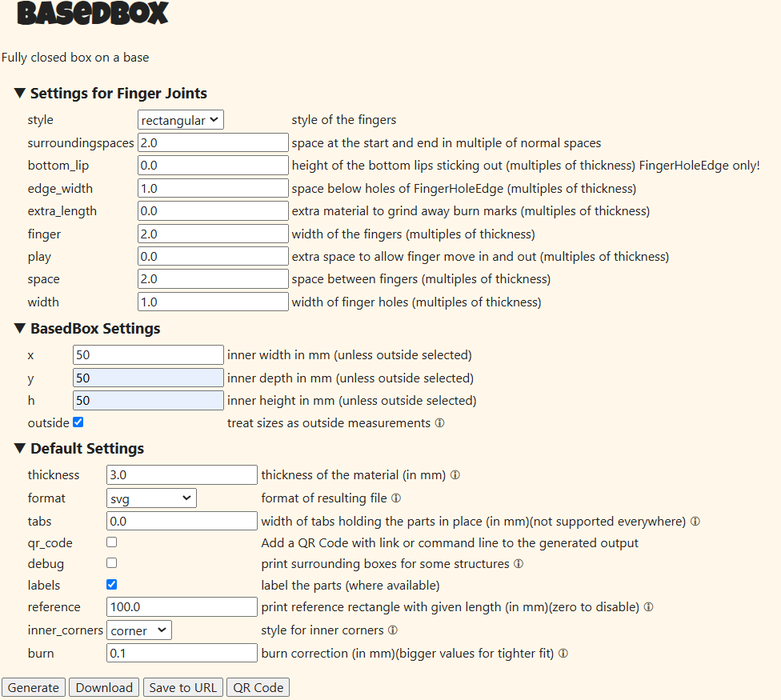The height and width of the screenshot is (700, 781).
Task: Open the finger style dropdown showing rectangular
Action: pos(181,120)
